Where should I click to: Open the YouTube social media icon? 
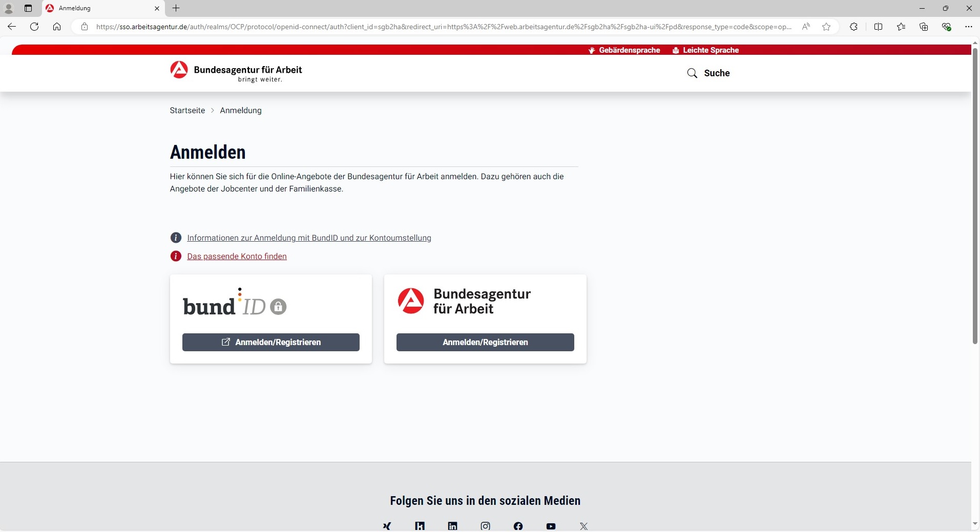pyautogui.click(x=551, y=526)
